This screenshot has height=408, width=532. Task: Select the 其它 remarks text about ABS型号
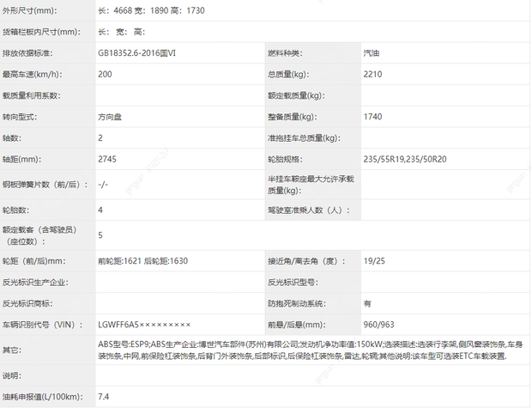point(305,350)
